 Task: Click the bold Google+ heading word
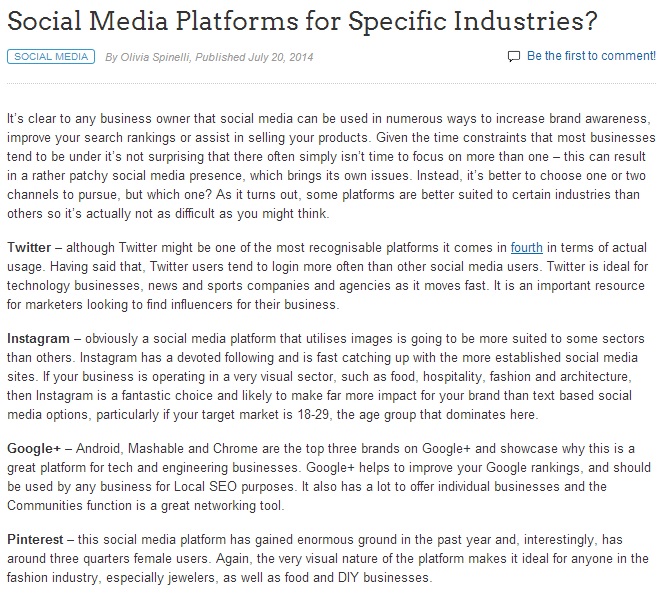(34, 448)
